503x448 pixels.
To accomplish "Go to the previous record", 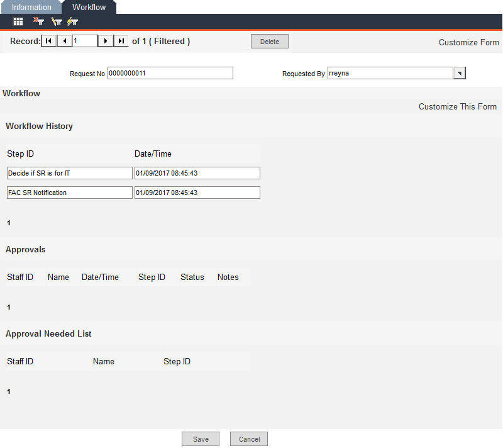I will [x=64, y=40].
